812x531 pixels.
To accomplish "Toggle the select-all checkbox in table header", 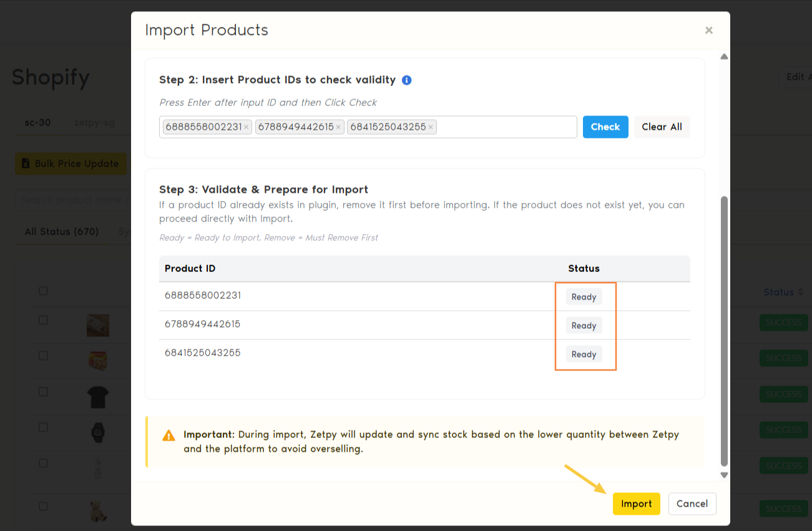I will (x=43, y=291).
